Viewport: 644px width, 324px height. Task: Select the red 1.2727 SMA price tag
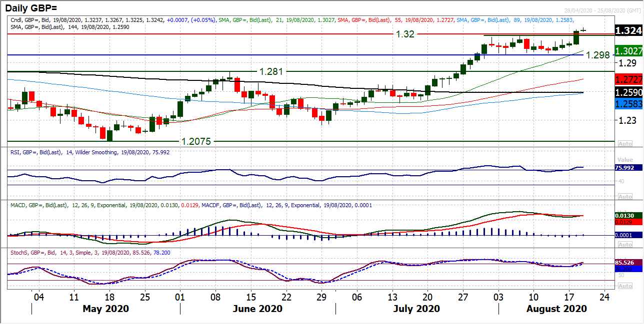627,79
